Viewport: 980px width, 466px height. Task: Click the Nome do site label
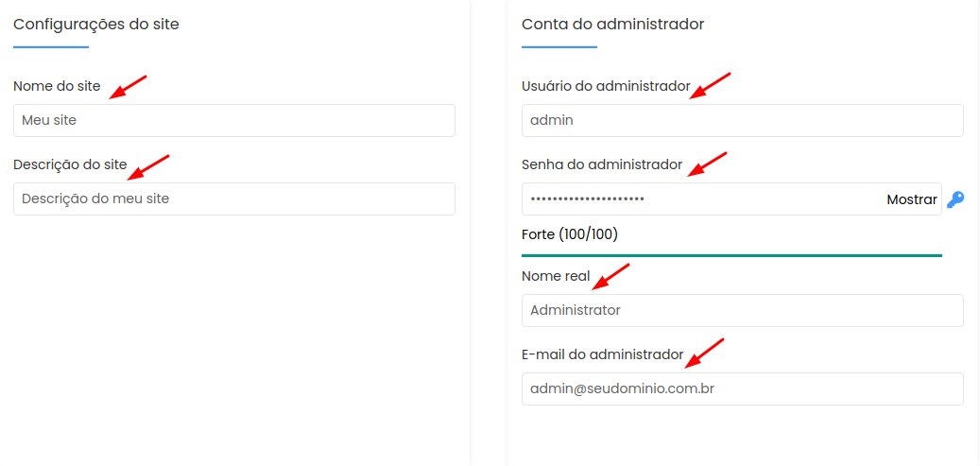point(57,86)
